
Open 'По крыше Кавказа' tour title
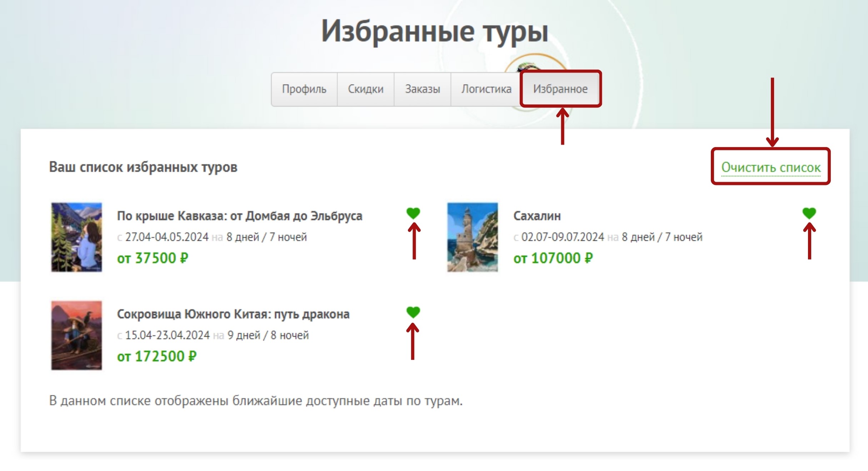click(240, 216)
